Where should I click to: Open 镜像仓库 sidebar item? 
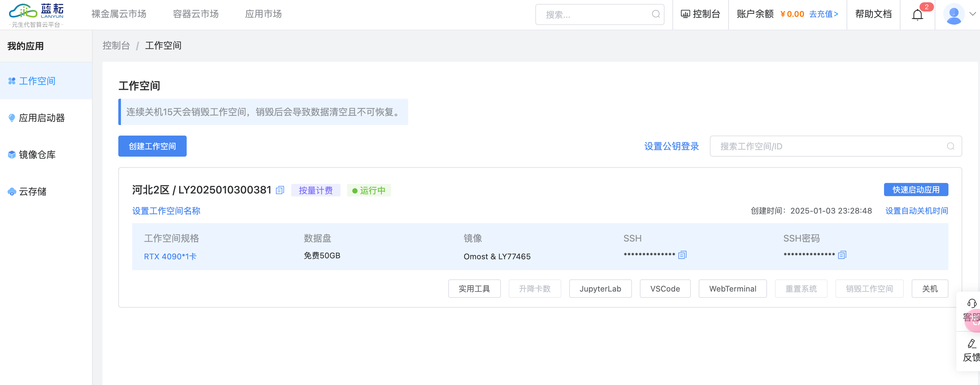(x=37, y=155)
